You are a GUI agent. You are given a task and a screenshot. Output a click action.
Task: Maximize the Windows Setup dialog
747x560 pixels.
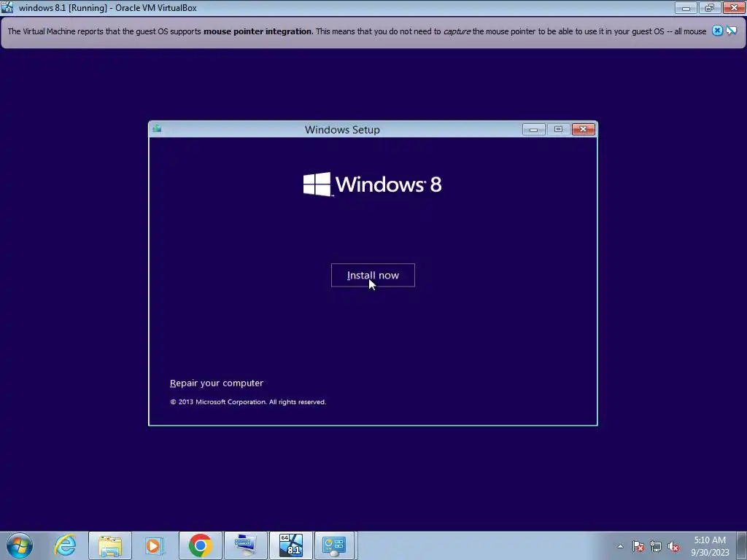(x=558, y=129)
